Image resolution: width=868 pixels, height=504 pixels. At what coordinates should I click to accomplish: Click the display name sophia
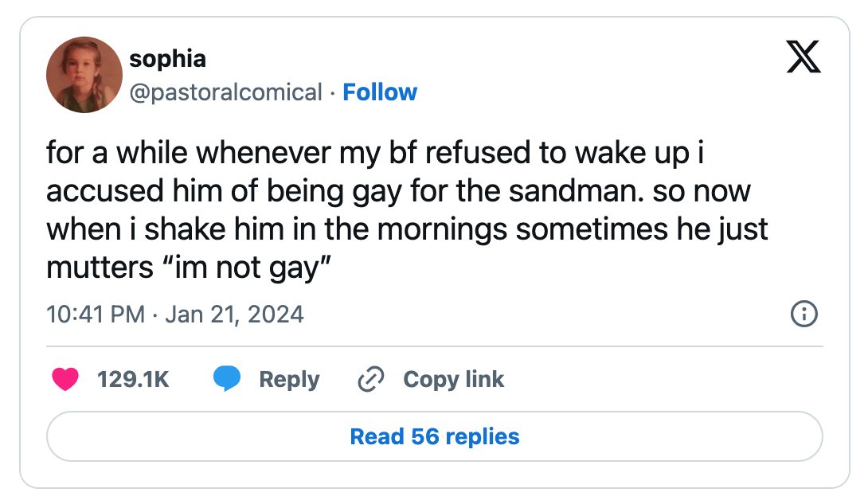(x=167, y=58)
